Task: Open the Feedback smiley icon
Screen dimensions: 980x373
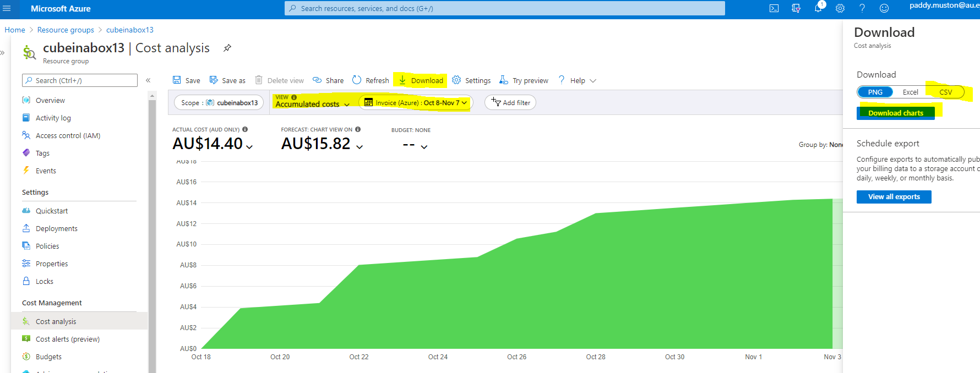Action: tap(884, 8)
